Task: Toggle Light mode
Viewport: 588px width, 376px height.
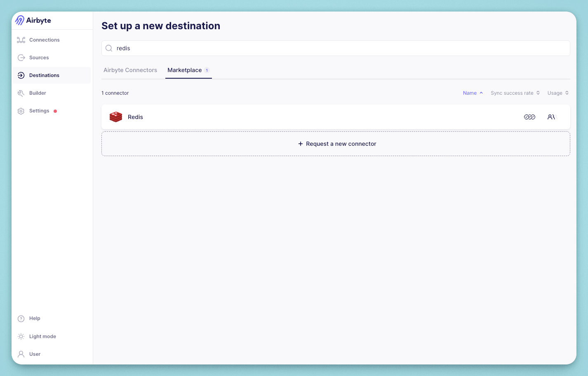Action: click(x=52, y=336)
